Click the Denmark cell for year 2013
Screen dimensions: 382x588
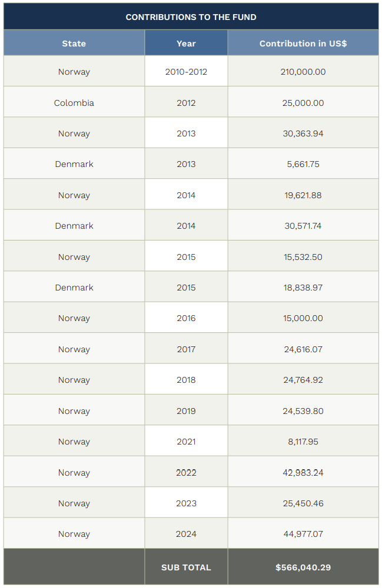tap(74, 164)
